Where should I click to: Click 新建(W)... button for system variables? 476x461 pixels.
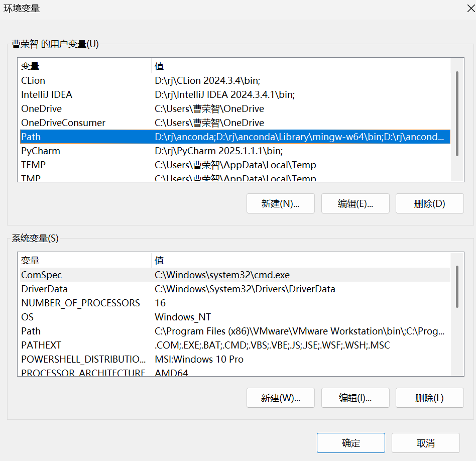click(281, 398)
